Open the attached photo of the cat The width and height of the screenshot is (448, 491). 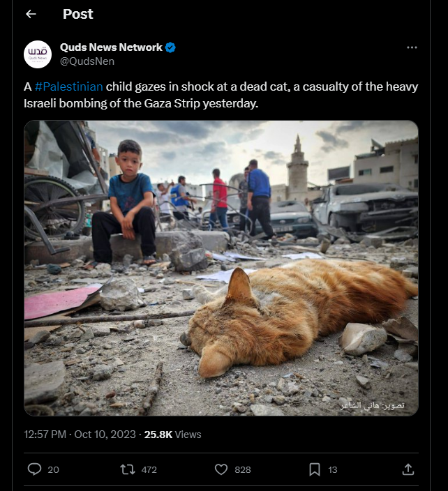221,268
